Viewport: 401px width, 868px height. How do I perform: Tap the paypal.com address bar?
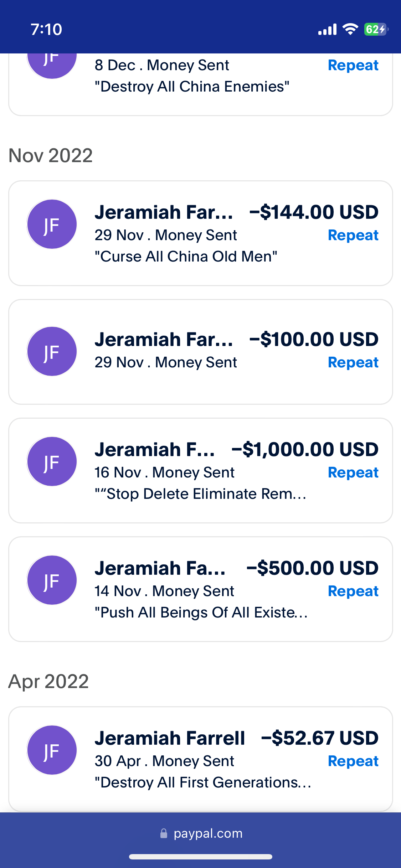pos(201,833)
